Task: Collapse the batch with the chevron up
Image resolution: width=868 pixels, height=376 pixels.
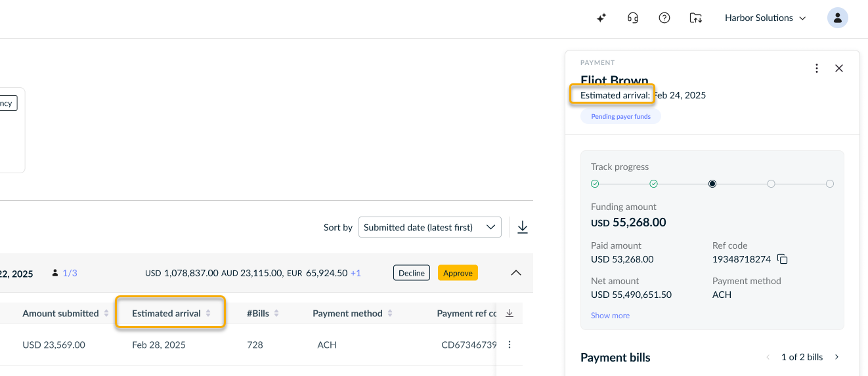Action: 516,273
